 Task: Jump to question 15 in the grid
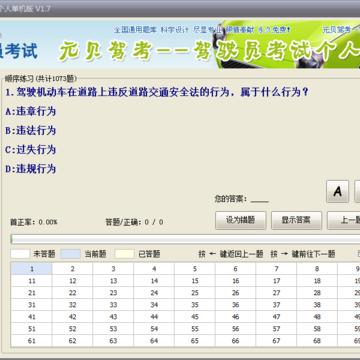pos(195,281)
